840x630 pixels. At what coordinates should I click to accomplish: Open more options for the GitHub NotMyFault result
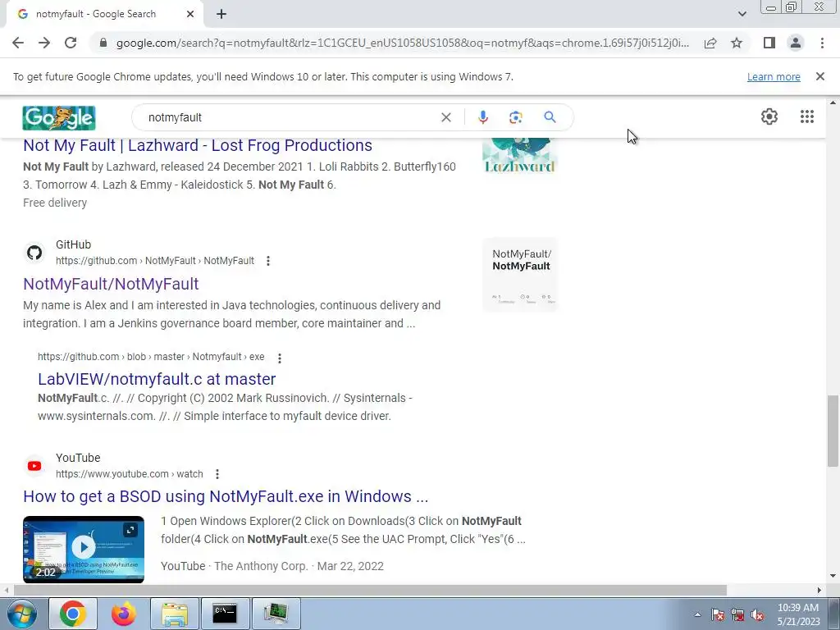click(x=268, y=261)
